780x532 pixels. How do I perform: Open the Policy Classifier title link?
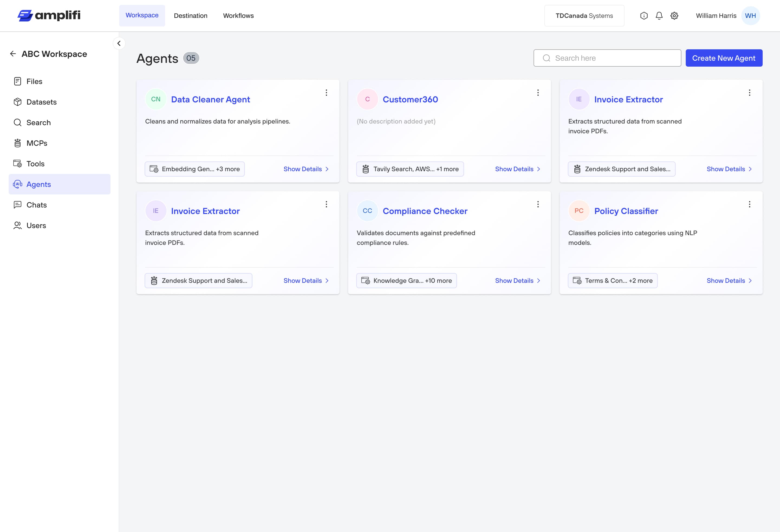point(626,211)
